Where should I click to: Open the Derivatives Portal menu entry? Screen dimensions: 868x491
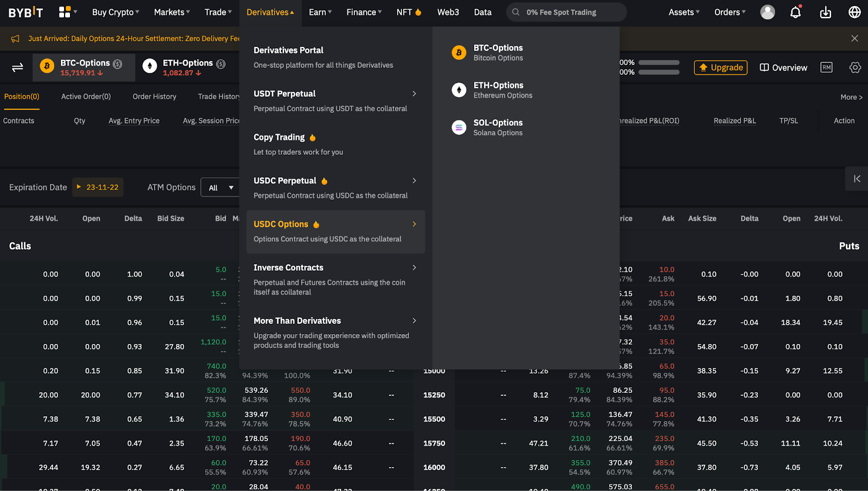(335, 57)
